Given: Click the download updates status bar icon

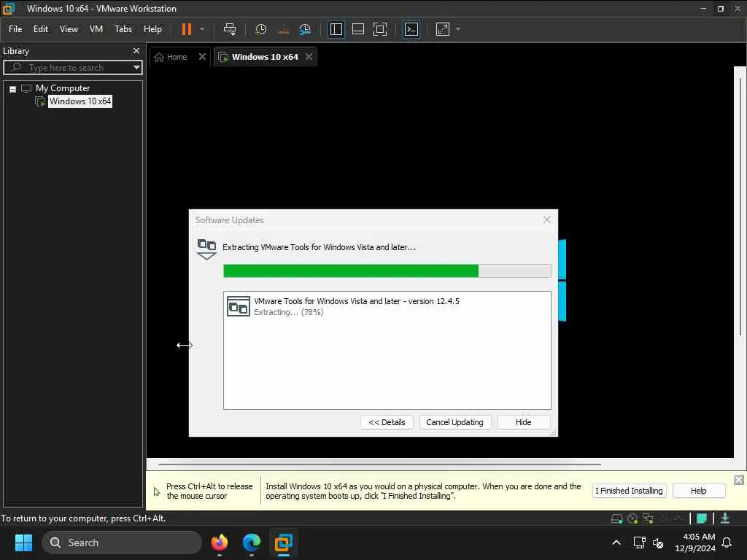Looking at the screenshot, I should [x=725, y=518].
